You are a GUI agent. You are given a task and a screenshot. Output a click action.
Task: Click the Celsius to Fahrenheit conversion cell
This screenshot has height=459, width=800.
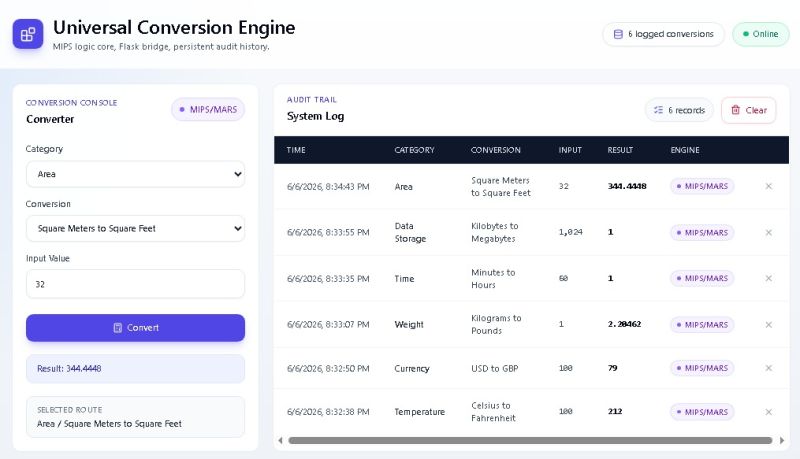pyautogui.click(x=493, y=412)
